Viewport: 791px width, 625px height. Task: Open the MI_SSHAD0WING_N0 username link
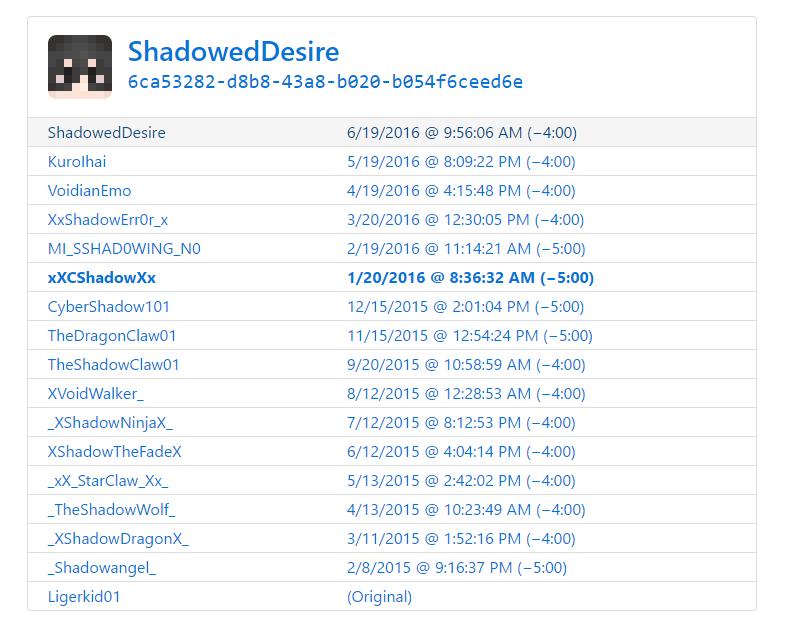pyautogui.click(x=124, y=249)
